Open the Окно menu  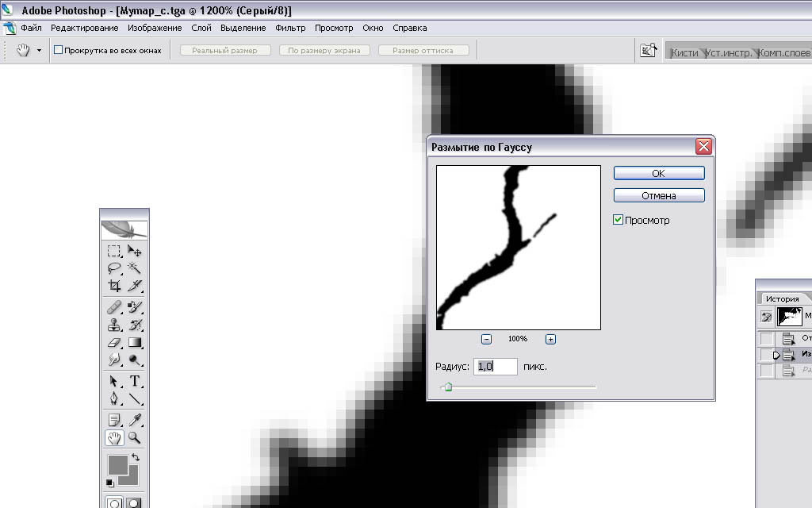[x=373, y=28]
